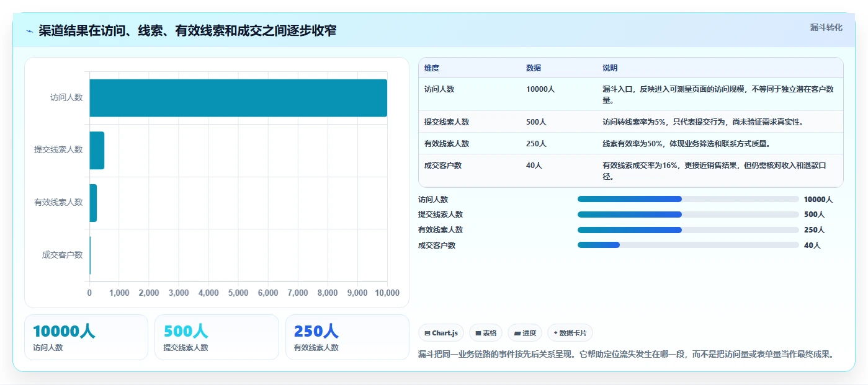Viewport: 868px width, 385px height.
Task: Open the 500人 提交线索人数 KPI card
Action: coord(217,337)
